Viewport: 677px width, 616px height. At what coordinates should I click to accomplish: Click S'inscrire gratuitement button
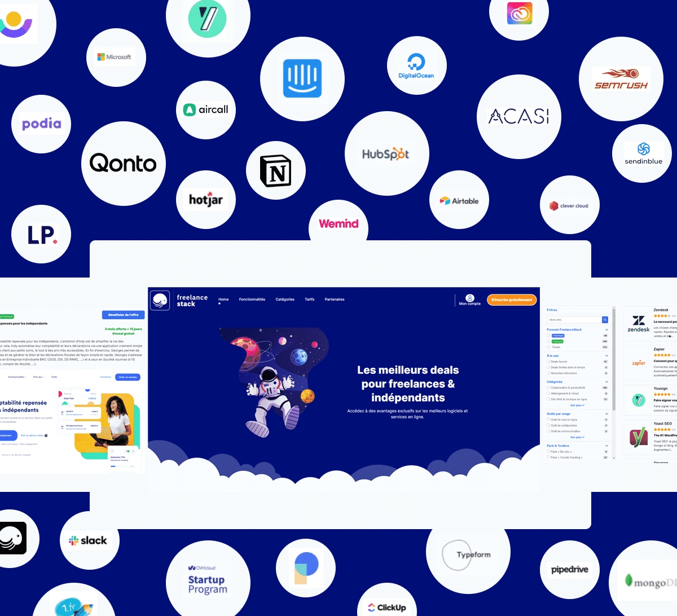[x=512, y=300]
